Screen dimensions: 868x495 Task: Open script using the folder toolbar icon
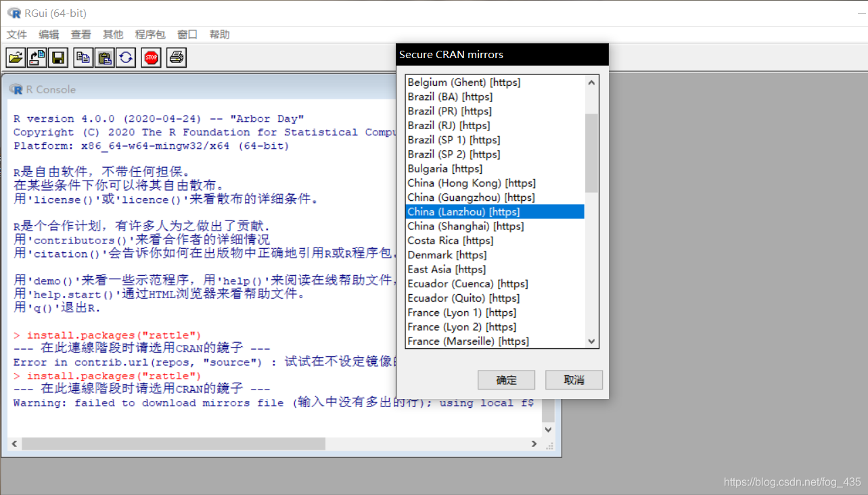coord(16,57)
